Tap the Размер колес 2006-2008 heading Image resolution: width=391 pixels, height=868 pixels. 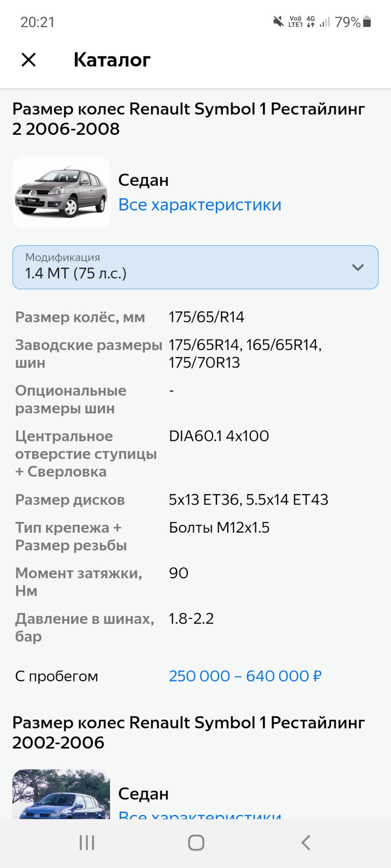coord(189,118)
